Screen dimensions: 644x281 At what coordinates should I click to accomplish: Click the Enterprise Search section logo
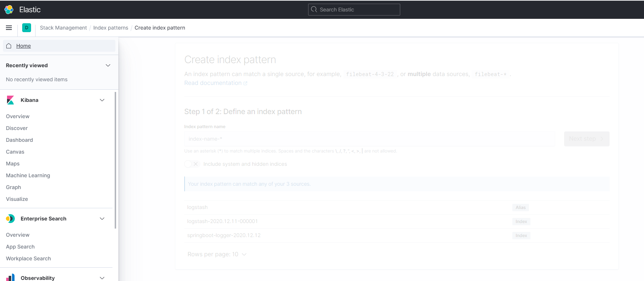coord(10,219)
